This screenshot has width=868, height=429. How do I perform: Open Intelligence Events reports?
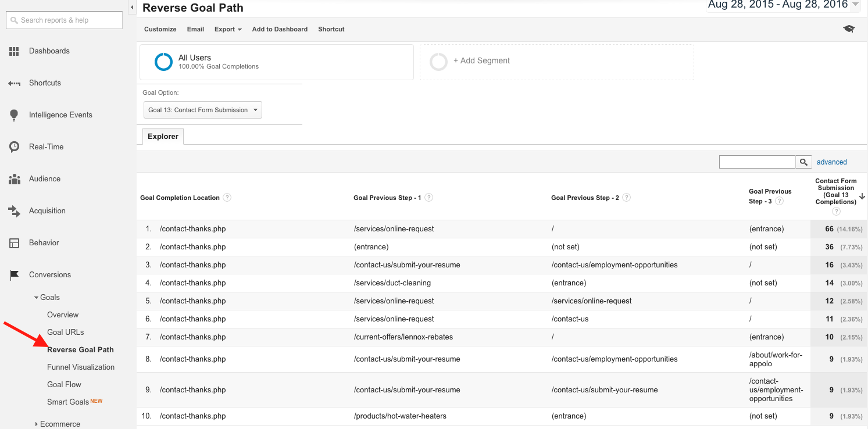point(15,115)
